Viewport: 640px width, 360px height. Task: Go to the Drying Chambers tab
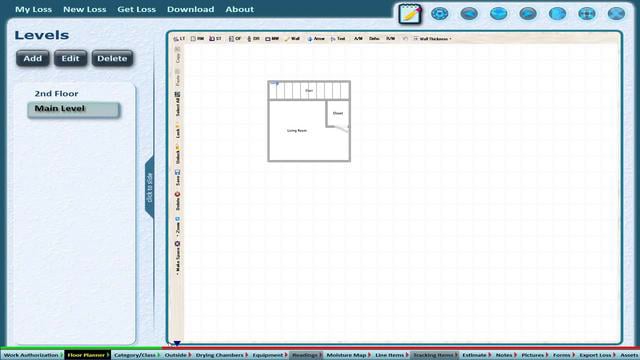tap(221, 355)
